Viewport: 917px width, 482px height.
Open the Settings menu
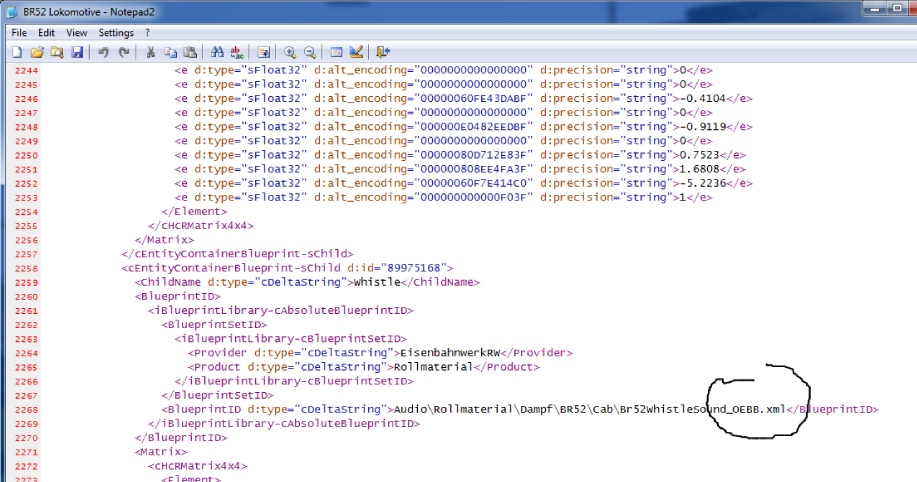(x=116, y=33)
